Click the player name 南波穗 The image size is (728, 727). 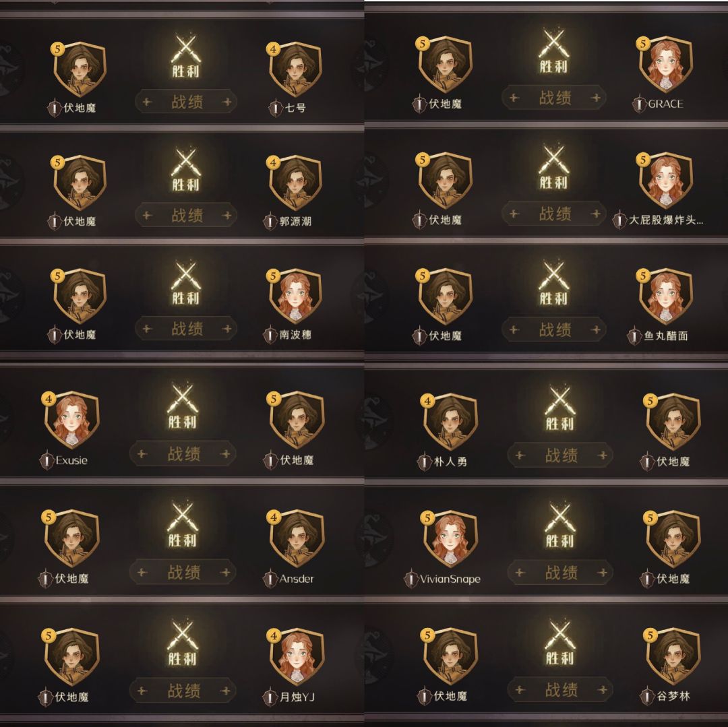click(295, 334)
